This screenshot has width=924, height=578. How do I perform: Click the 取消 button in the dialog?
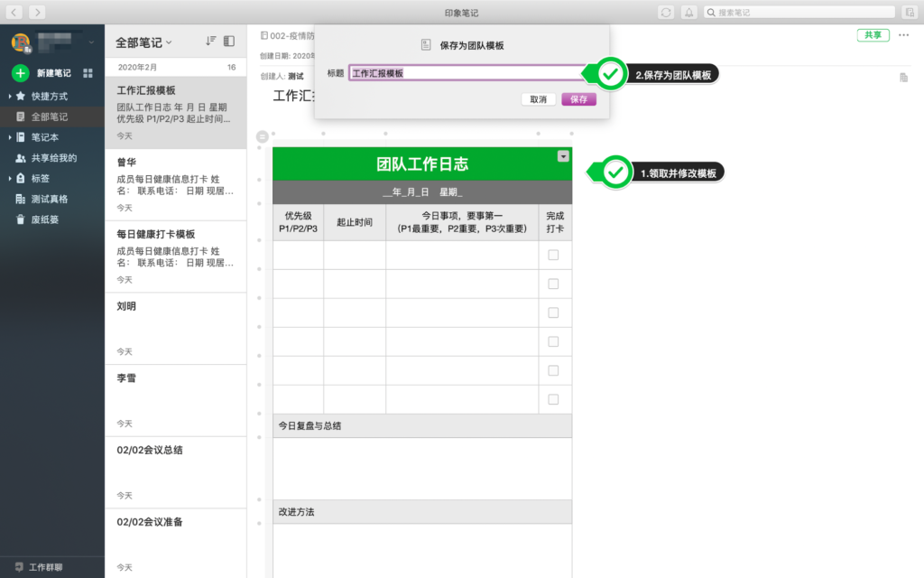[538, 99]
